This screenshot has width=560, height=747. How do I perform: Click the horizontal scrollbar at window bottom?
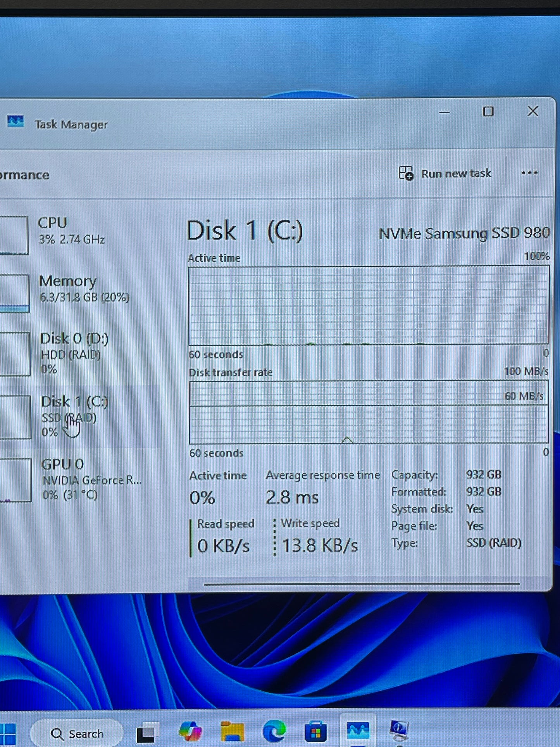click(x=362, y=584)
